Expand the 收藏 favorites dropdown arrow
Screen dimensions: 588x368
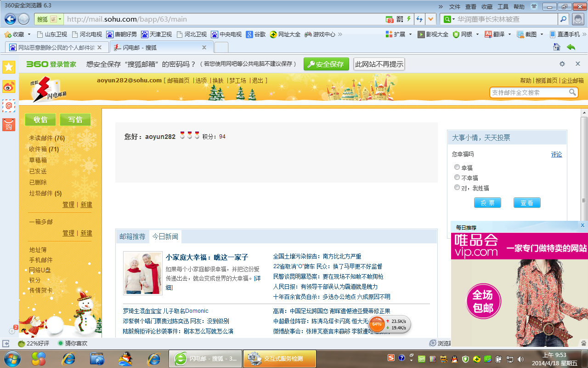click(29, 34)
